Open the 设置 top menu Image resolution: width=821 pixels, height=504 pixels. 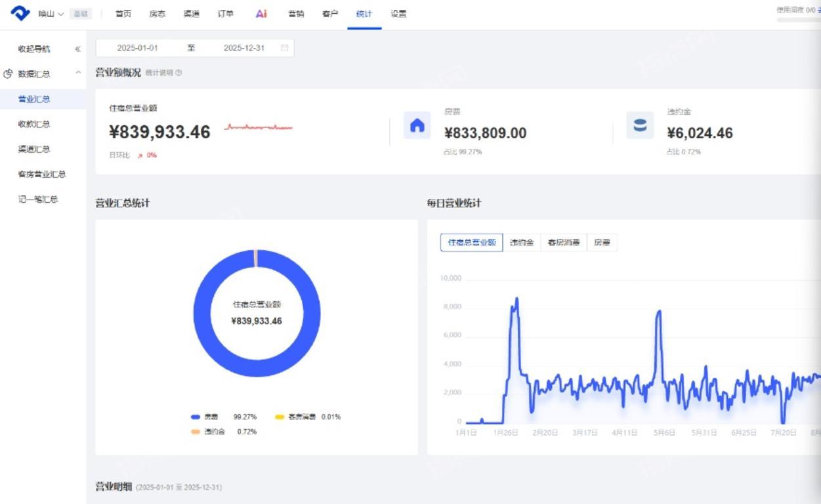coord(398,14)
